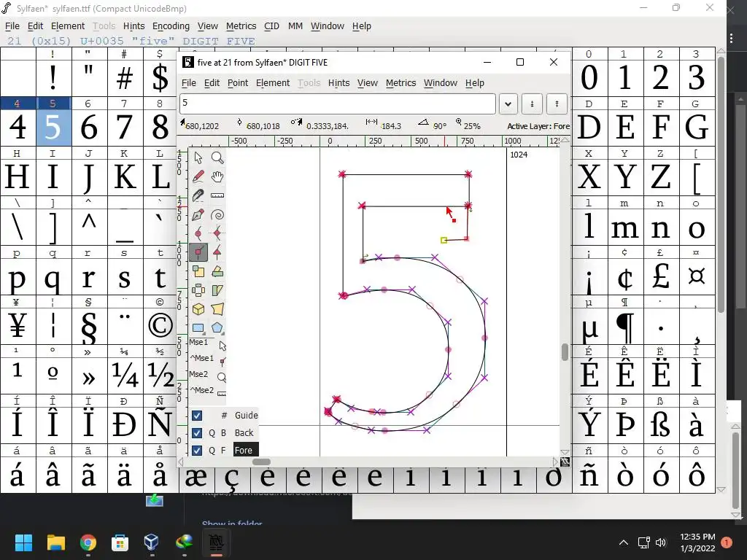Click the volume icon in system tray
Viewport: 747px width, 560px height.
click(x=661, y=542)
